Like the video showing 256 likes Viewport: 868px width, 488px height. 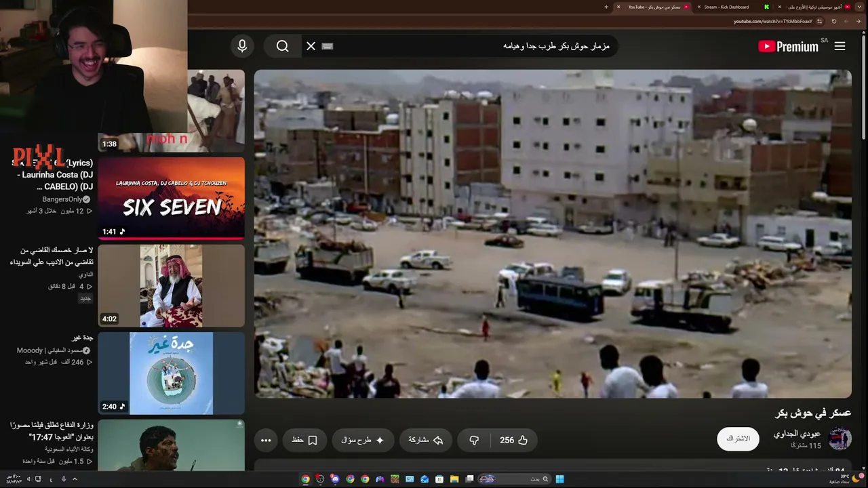[x=515, y=440]
